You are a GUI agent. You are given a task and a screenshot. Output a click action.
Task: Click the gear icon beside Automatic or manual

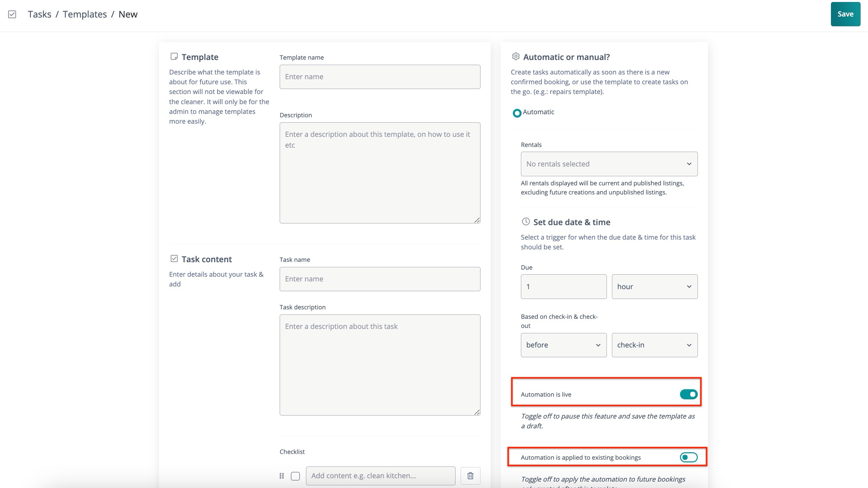tap(516, 56)
